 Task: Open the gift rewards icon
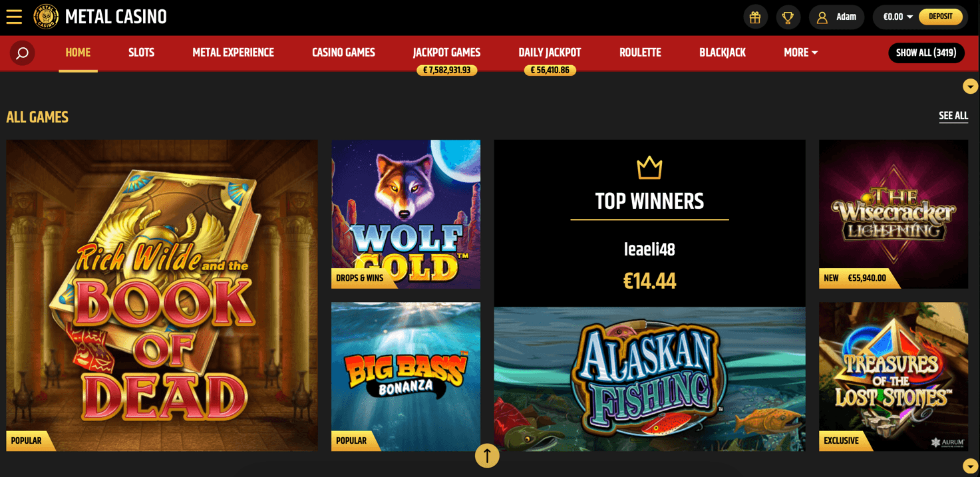755,17
